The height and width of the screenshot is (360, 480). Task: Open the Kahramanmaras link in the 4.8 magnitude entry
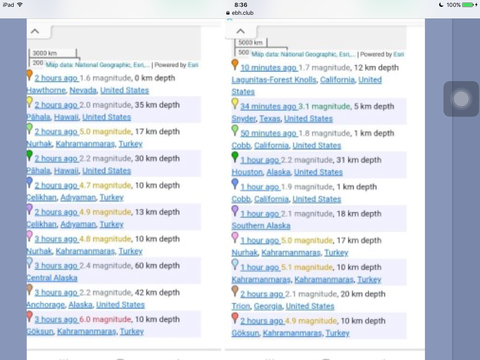85,251
